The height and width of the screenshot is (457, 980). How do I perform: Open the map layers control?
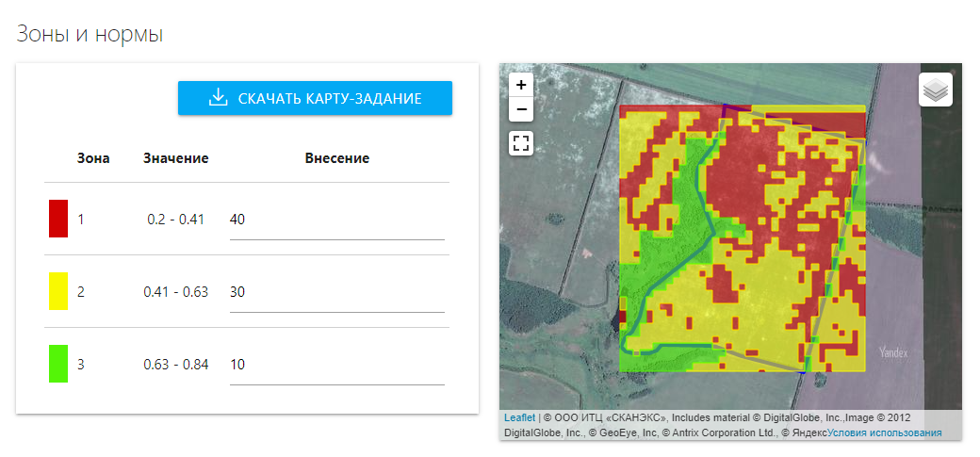click(x=935, y=90)
